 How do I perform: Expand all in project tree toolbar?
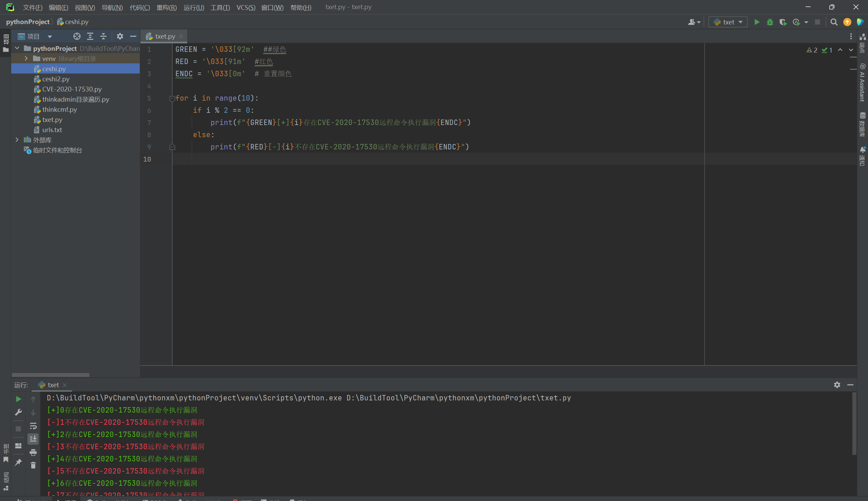(x=90, y=36)
